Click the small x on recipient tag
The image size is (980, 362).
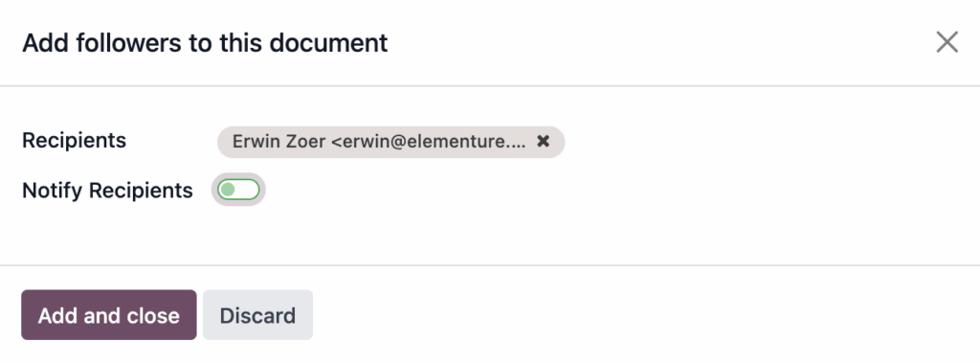coord(544,142)
